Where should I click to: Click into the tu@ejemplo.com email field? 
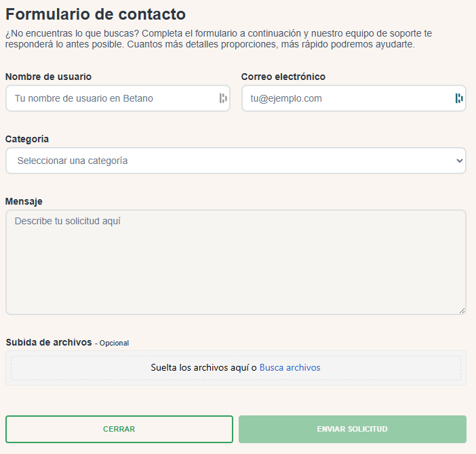coord(346,98)
